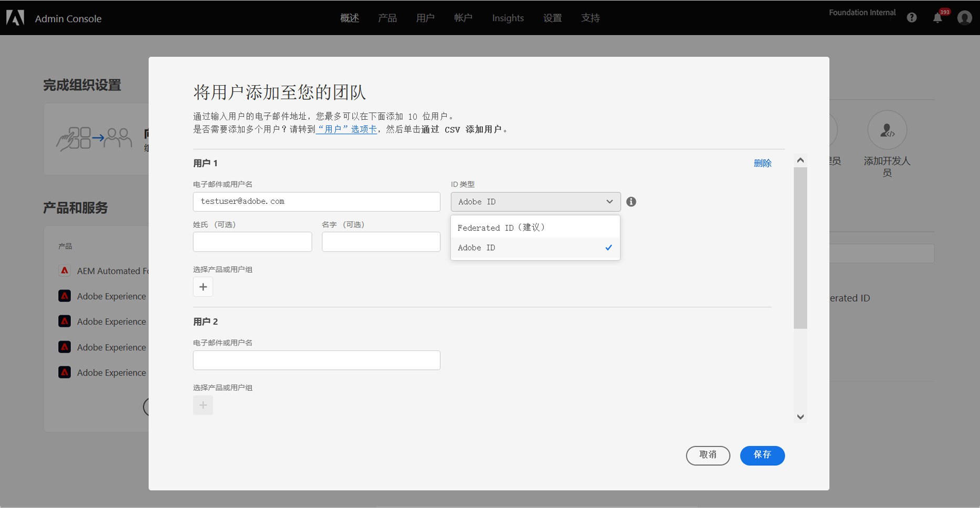Click the dialog scrollbar down arrow
The height and width of the screenshot is (508, 980).
[x=800, y=417]
